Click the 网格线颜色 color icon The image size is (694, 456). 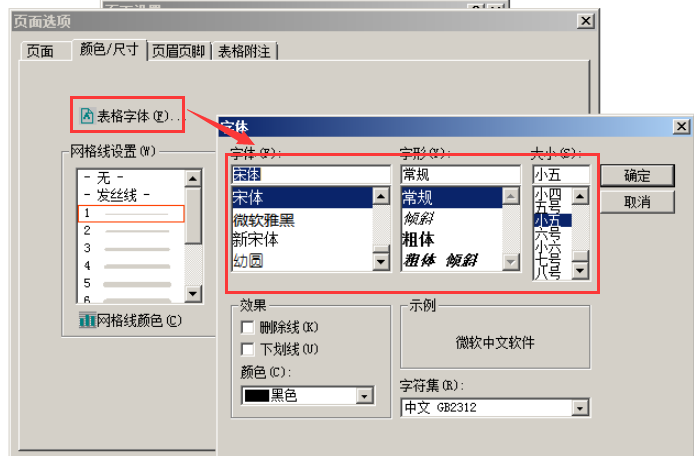tap(86, 320)
